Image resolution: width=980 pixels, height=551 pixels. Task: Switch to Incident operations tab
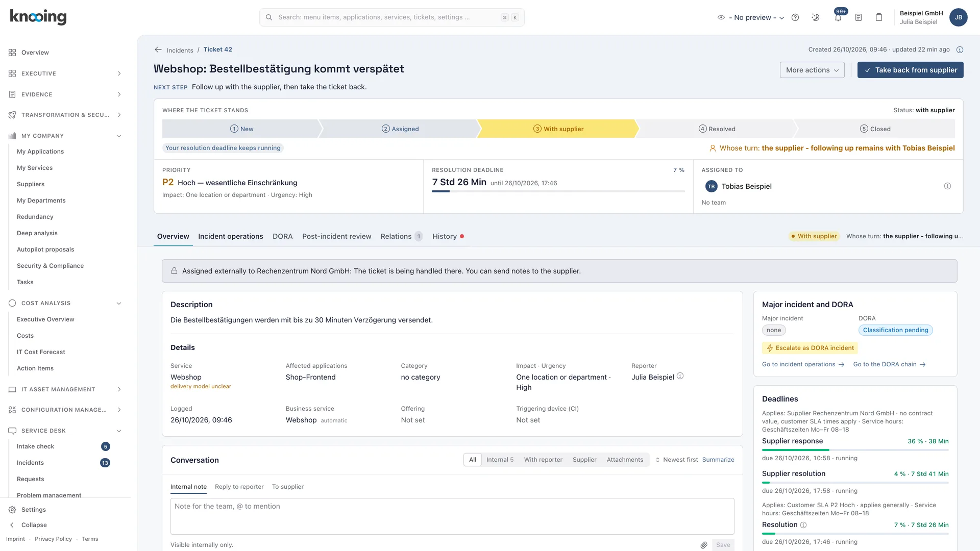[x=231, y=236]
